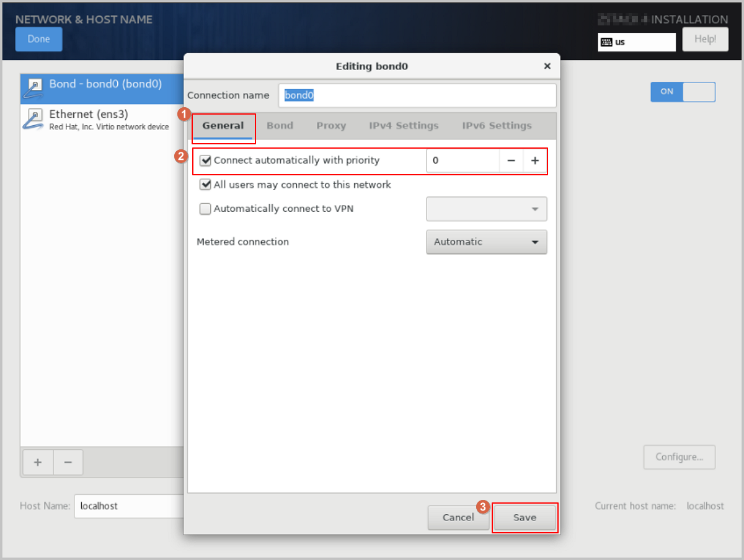This screenshot has height=560, width=744.
Task: Uncheck Connect automatically with priority
Action: (x=206, y=161)
